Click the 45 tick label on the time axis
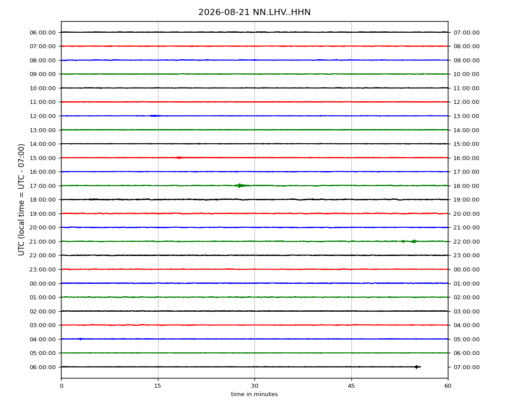This screenshot has width=509, height=420. (x=351, y=386)
